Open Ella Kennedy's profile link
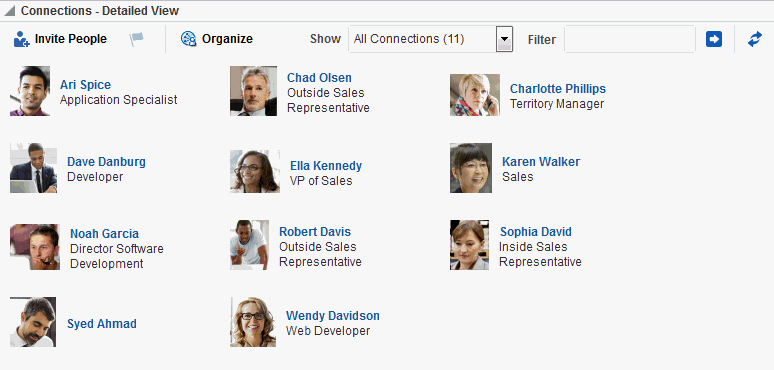This screenshot has height=370, width=774. [326, 166]
